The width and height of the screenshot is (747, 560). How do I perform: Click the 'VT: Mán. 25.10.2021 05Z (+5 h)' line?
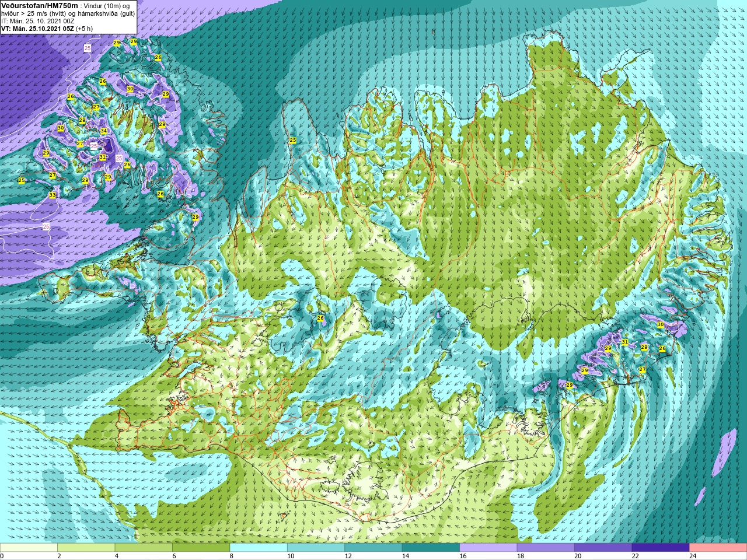(47, 29)
